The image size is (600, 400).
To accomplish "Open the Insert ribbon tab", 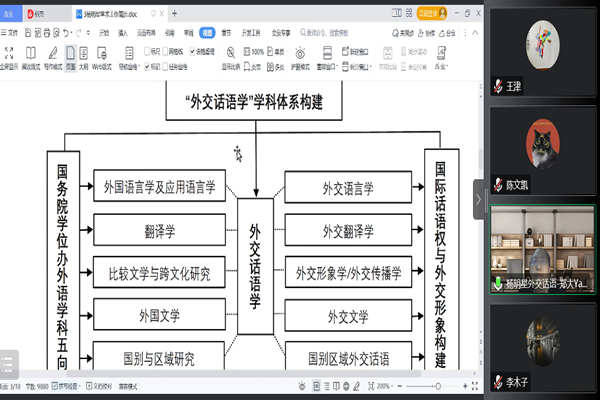I will (x=123, y=32).
